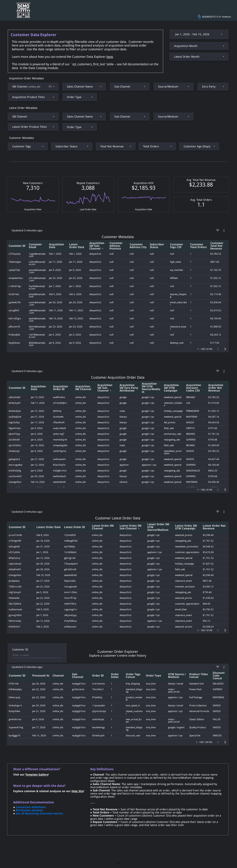Open the kebab menu for Customer Latest Order Data
The width and height of the screenshot is (237, 868).
point(224,511)
